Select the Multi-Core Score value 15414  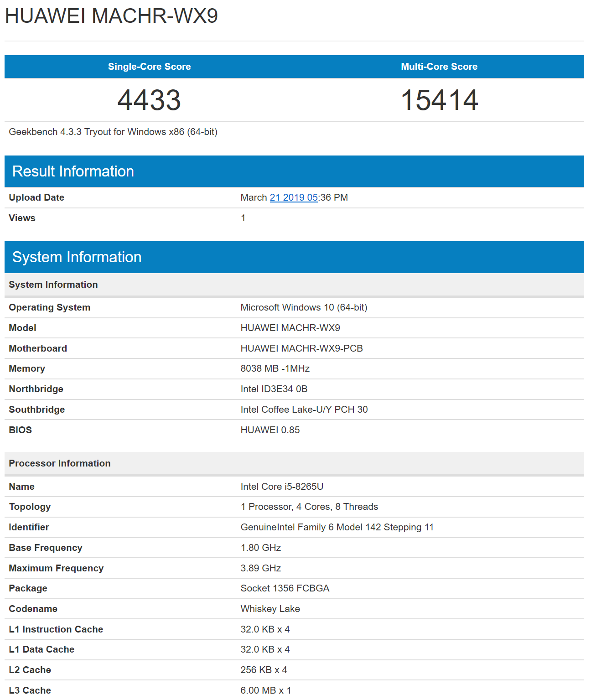coord(439,100)
